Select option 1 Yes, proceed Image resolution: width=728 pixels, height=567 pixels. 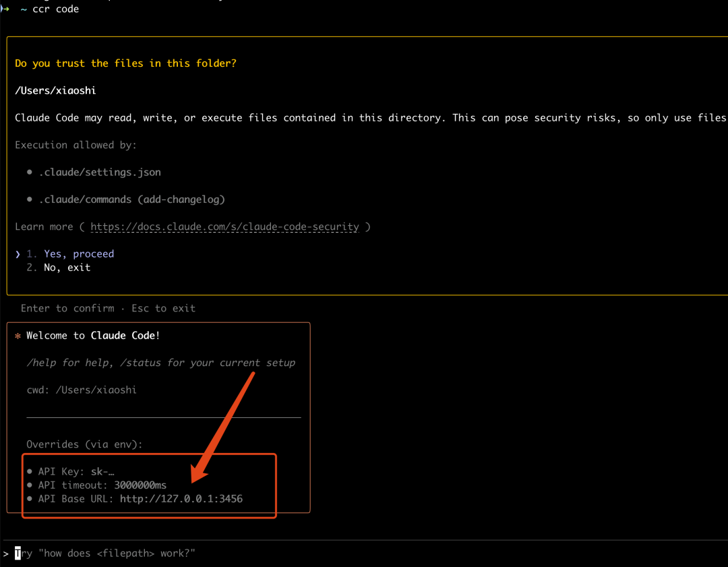tap(70, 254)
